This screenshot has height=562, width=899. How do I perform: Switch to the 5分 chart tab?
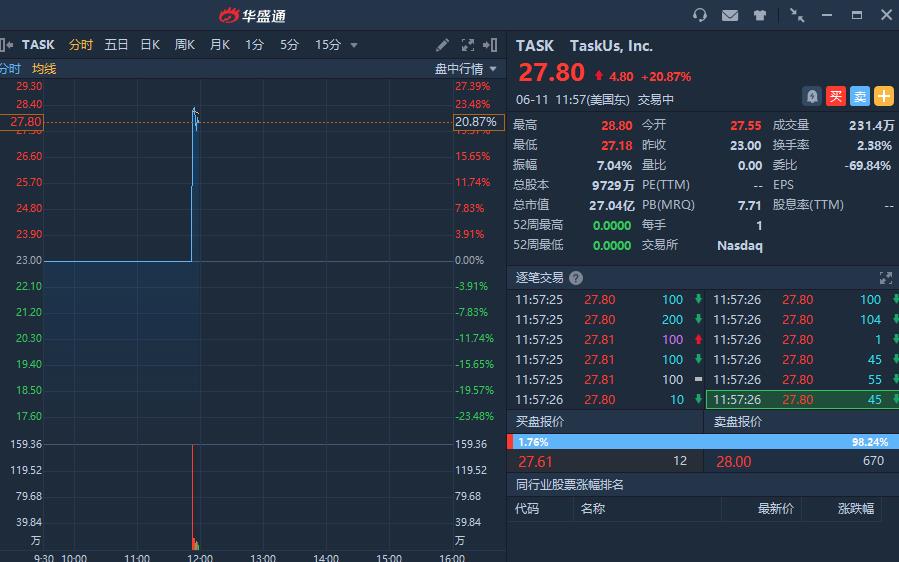[290, 45]
